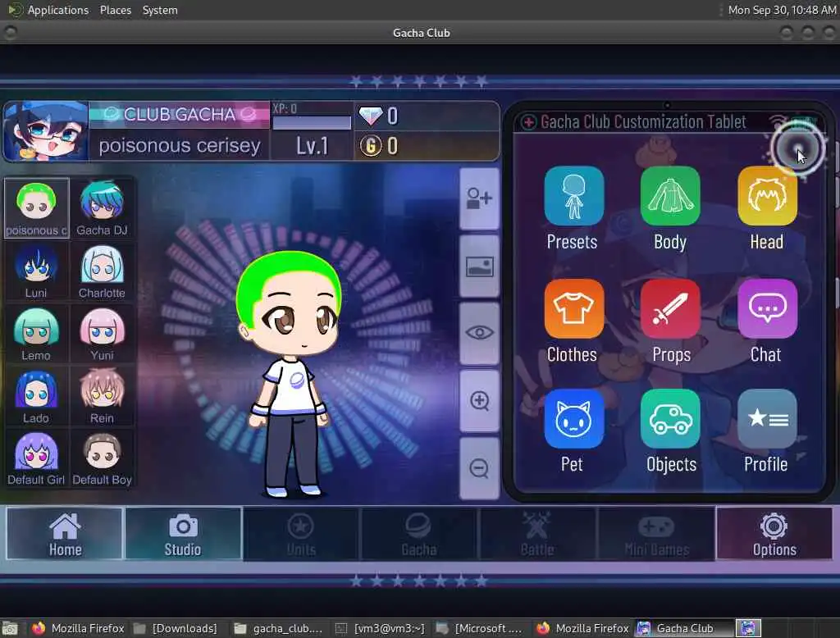Switch to the Battle tab
This screenshot has height=638, width=840.
(537, 534)
